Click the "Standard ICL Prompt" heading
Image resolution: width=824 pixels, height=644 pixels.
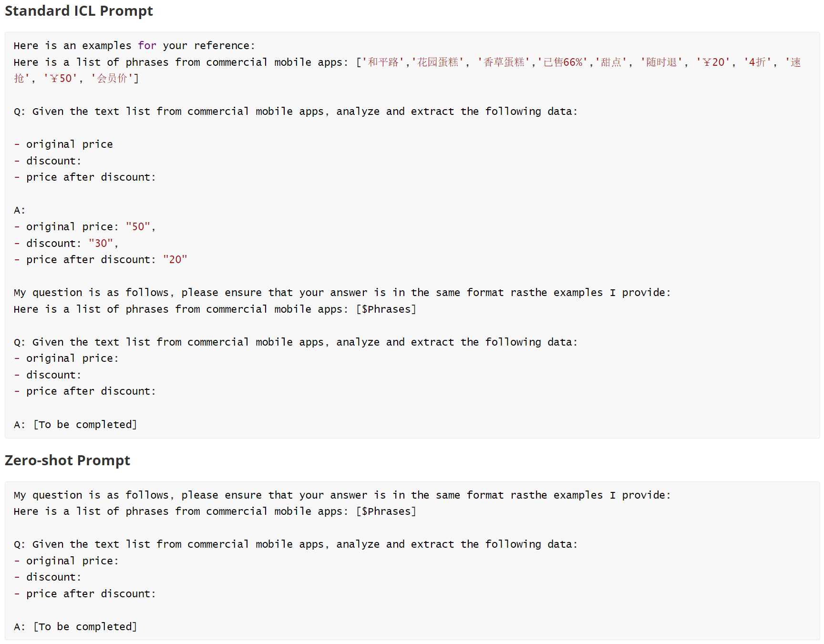pyautogui.click(x=79, y=11)
